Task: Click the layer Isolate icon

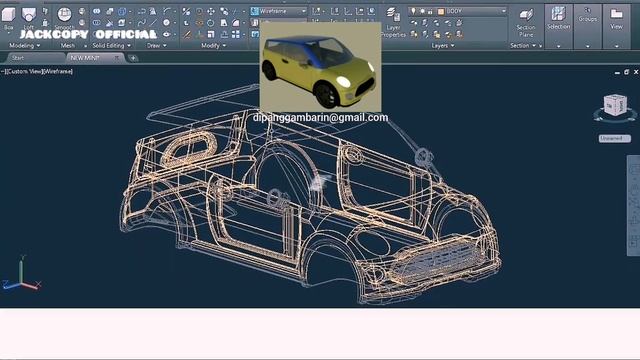Action: coord(425,23)
